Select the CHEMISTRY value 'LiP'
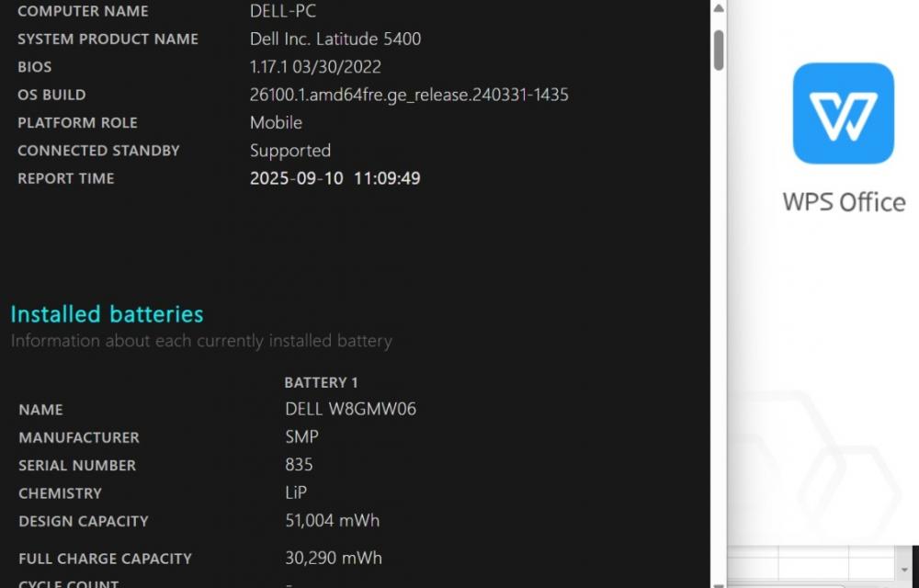The height and width of the screenshot is (588, 919). pos(296,492)
